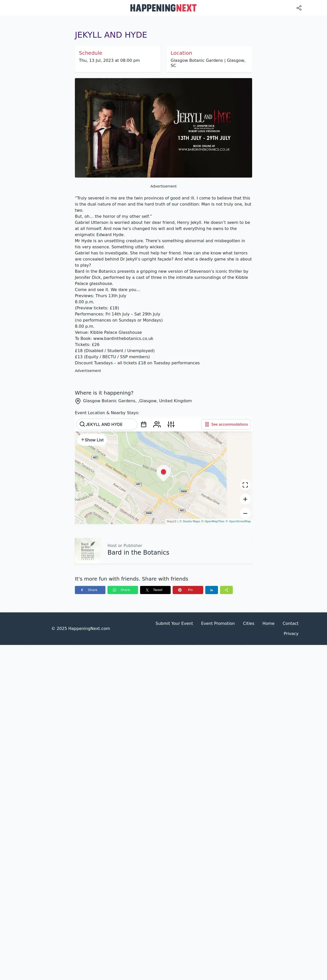Click the red location marker on map
This screenshot has width=327, height=980.
click(163, 472)
